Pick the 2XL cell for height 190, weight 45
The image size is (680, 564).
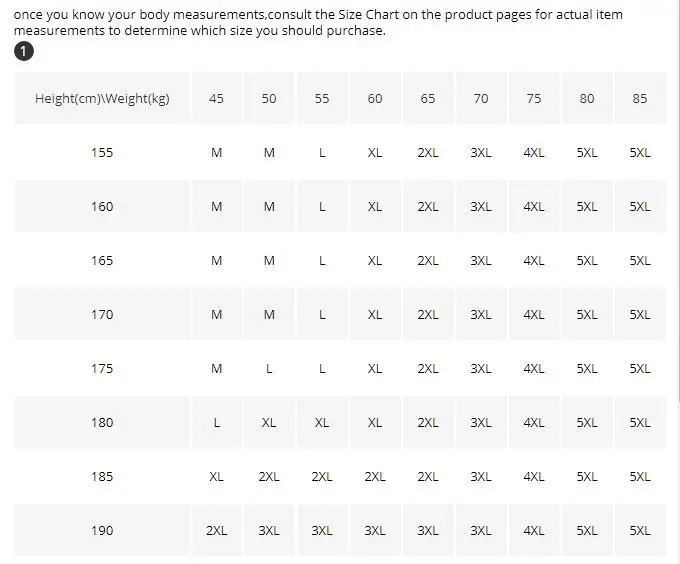(216, 531)
